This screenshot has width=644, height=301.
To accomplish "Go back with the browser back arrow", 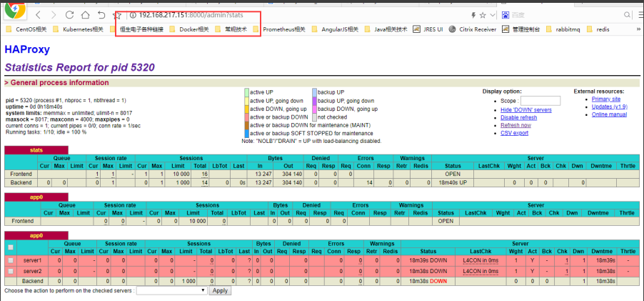I will (x=38, y=15).
